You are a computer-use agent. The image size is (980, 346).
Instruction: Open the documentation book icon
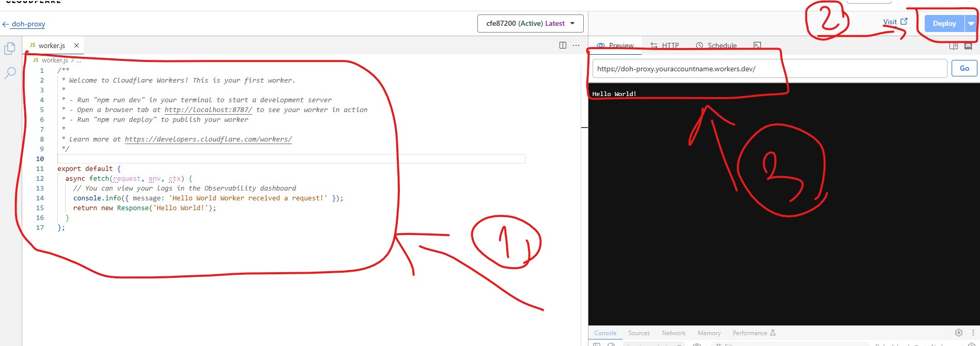[954, 46]
